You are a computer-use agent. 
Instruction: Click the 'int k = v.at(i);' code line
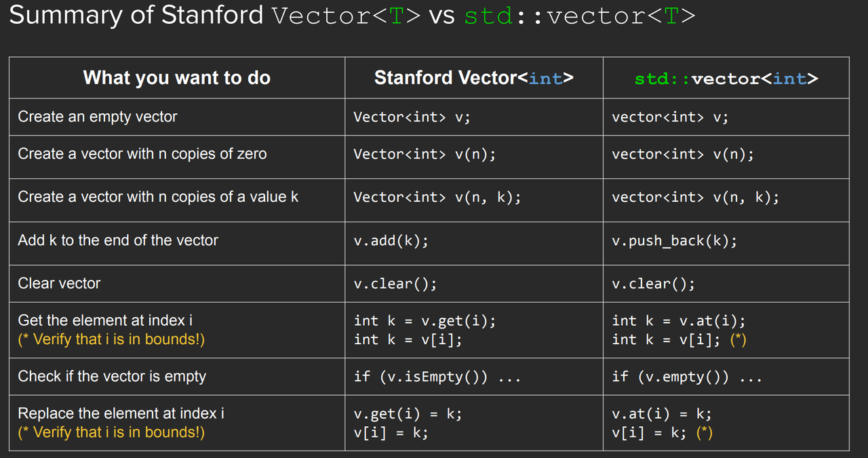(679, 321)
